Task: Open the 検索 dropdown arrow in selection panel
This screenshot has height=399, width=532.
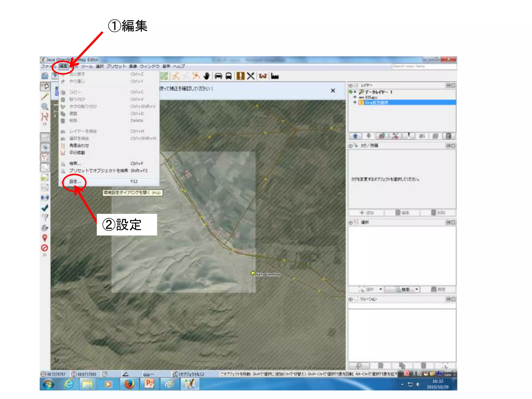Action: point(416,289)
